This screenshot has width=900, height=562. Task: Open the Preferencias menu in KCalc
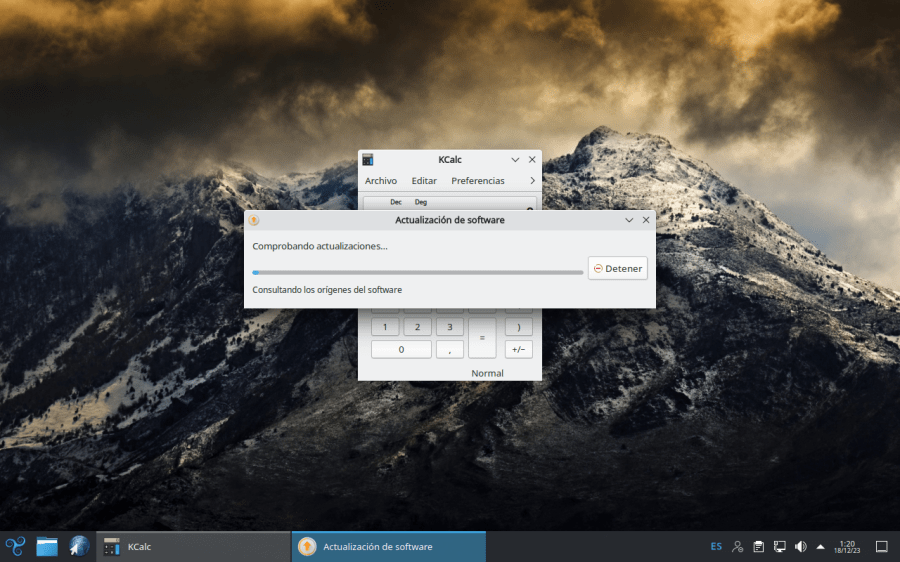click(x=478, y=181)
